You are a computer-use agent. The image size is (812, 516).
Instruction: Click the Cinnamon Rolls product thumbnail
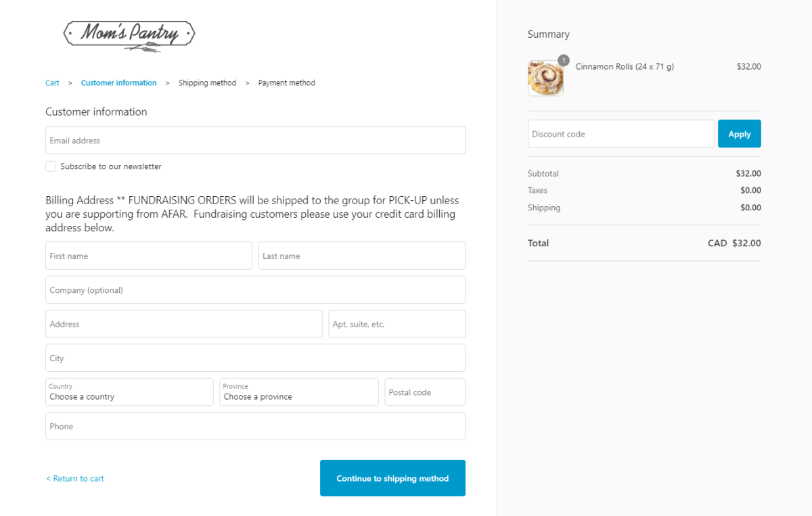[x=545, y=78]
